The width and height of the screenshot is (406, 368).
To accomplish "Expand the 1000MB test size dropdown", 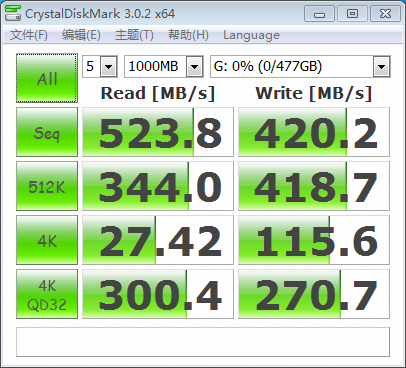I will (x=195, y=67).
